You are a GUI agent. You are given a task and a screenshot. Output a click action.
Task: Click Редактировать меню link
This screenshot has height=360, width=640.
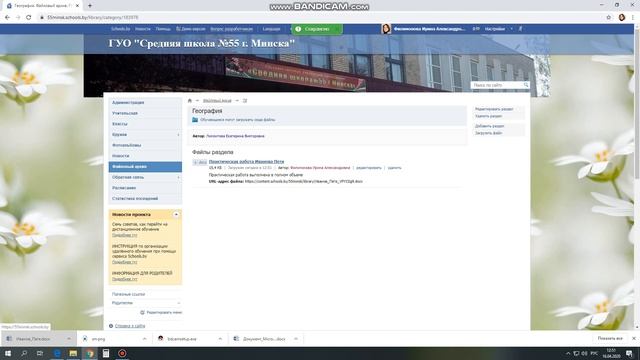(x=161, y=312)
